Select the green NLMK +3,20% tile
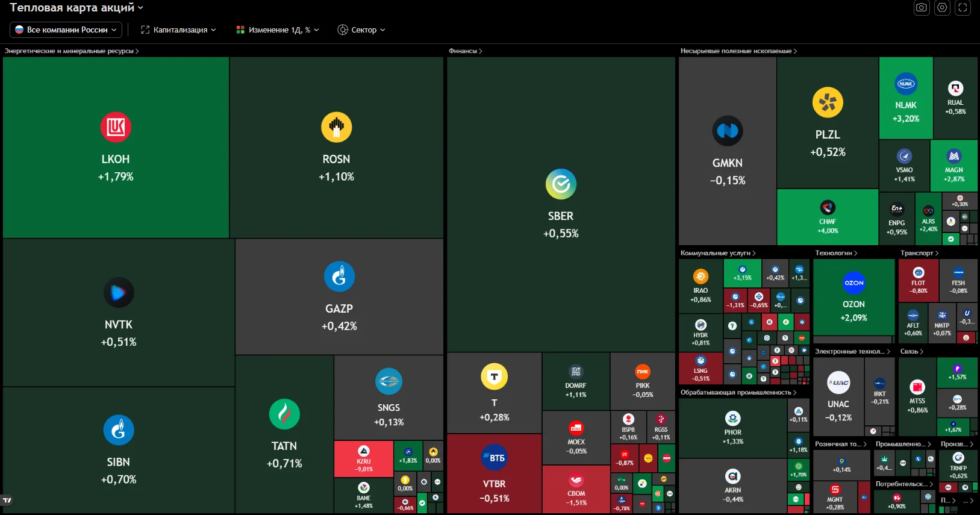The image size is (980, 515). 906,98
